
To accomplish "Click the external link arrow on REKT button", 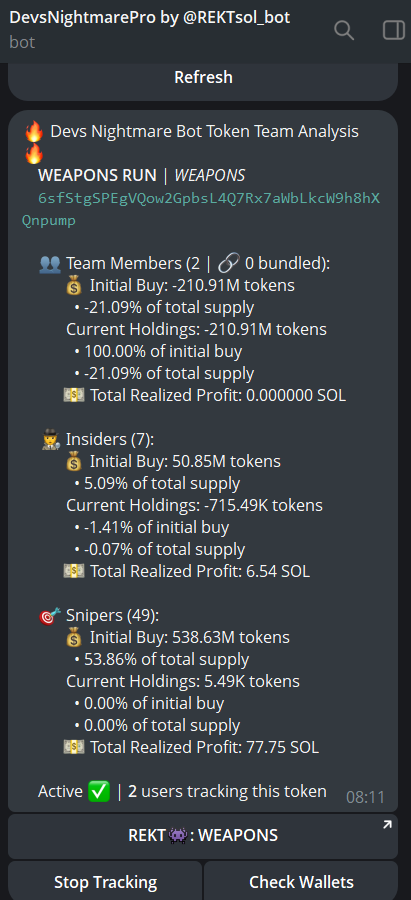I will point(387,825).
